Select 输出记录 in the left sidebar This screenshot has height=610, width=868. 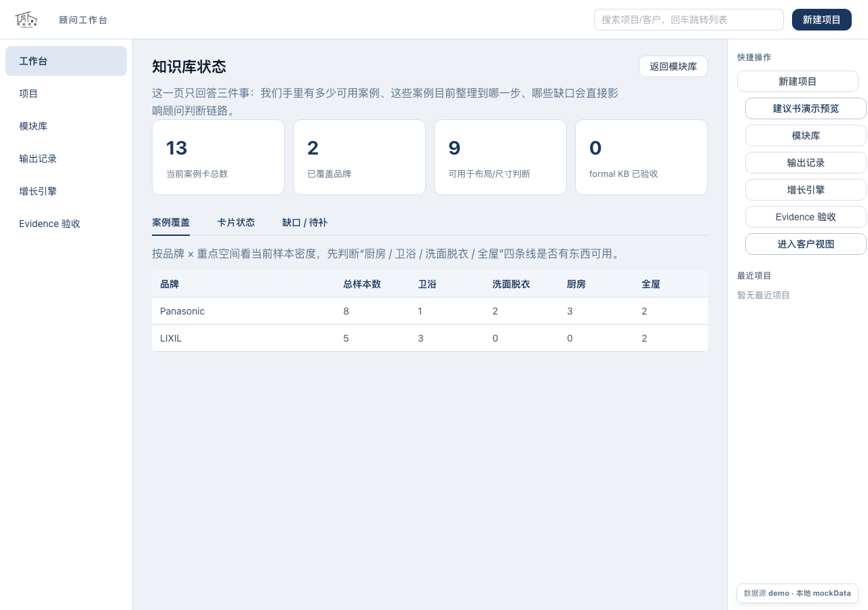[x=66, y=159]
